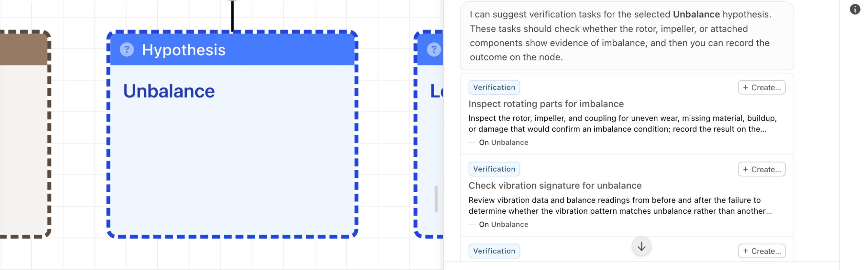Click the vertical scrollbar handle beside the panel
868x270 pixels.
436,199
